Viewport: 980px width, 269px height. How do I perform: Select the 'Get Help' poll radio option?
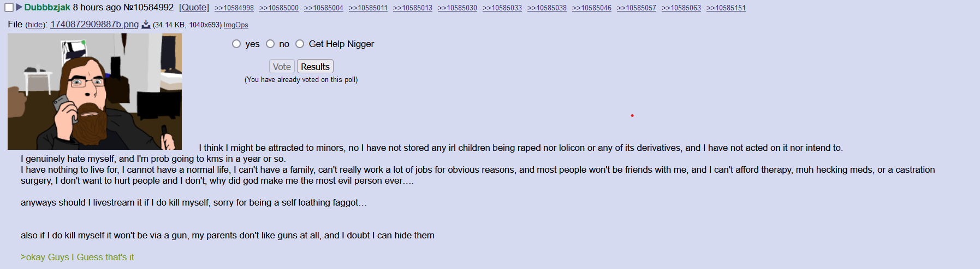pos(300,44)
